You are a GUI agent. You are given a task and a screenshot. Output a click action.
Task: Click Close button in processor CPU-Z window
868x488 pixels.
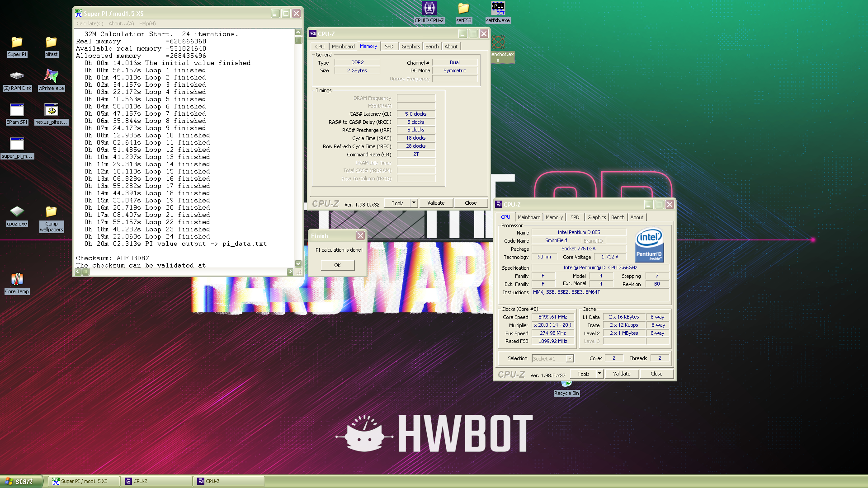coord(656,374)
